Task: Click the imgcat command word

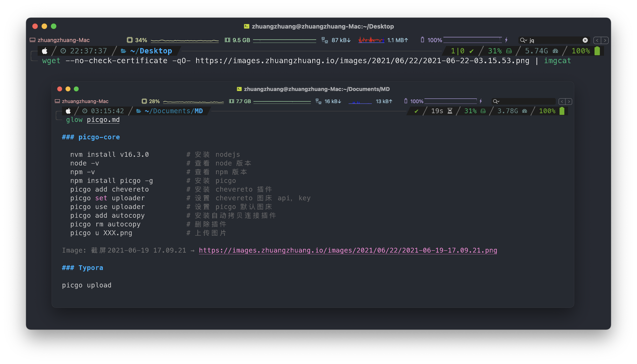Action: [558, 61]
